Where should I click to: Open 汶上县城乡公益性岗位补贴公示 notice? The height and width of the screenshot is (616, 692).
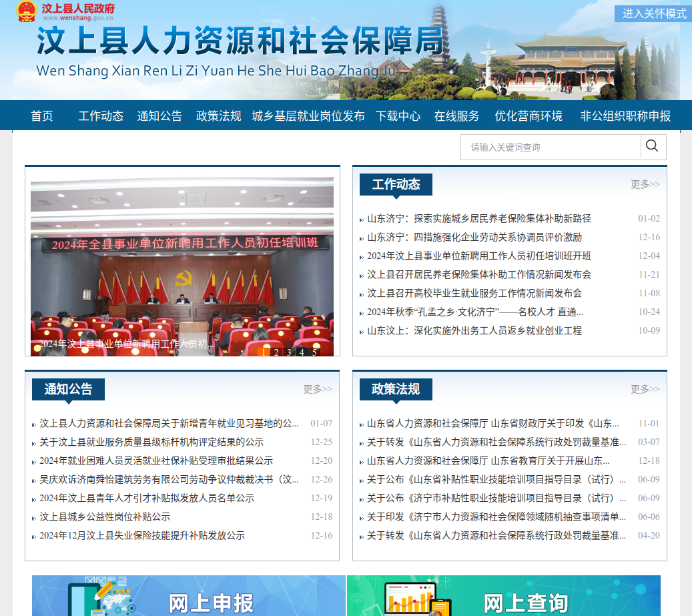105,517
